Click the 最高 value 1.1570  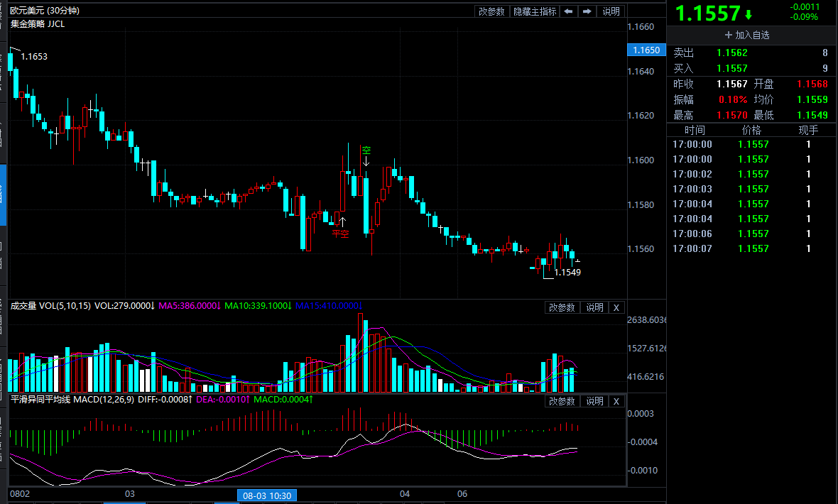coord(731,115)
